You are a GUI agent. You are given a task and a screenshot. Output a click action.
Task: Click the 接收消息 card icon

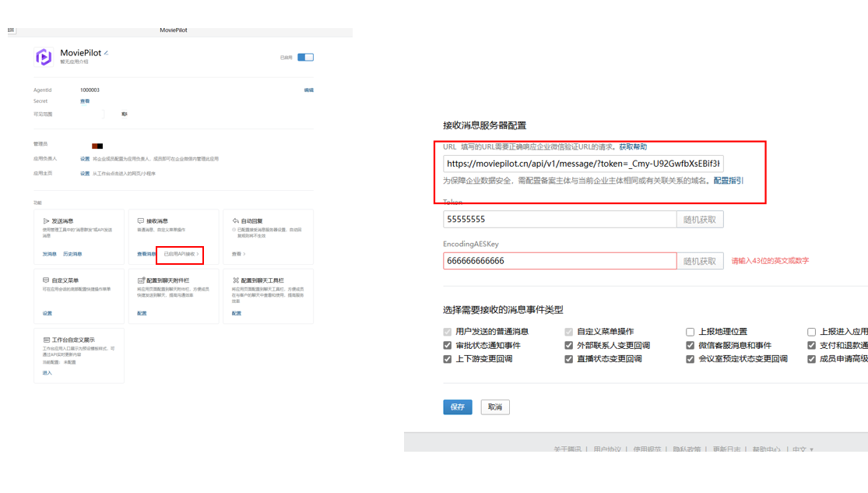coord(141,221)
